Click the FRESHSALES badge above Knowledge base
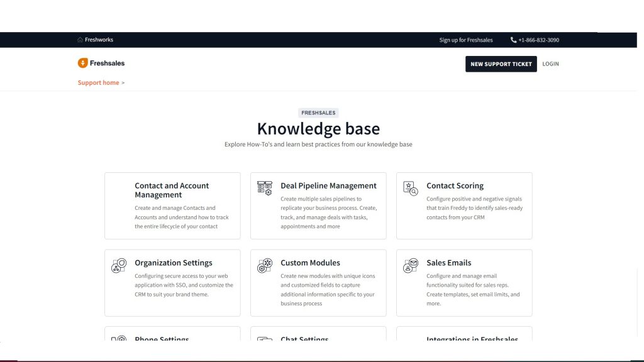 [x=318, y=113]
